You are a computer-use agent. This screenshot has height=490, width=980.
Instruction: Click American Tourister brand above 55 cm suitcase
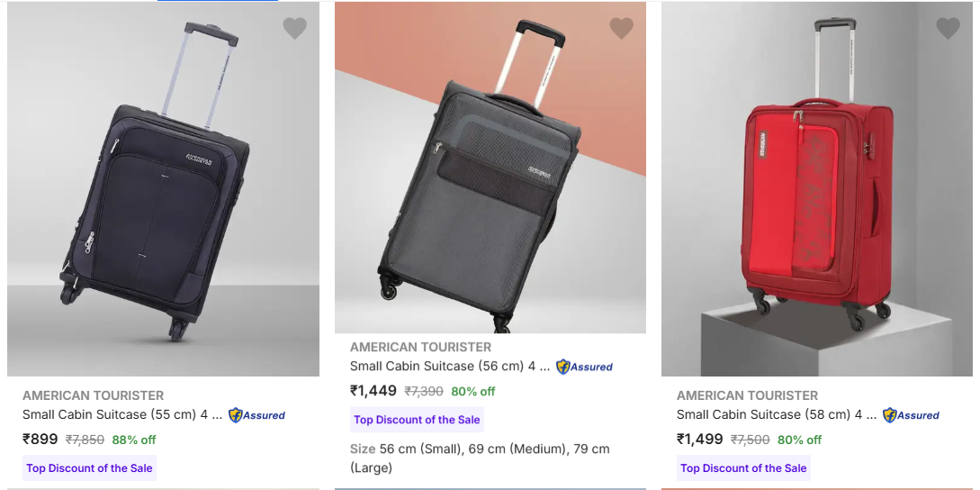(x=93, y=395)
